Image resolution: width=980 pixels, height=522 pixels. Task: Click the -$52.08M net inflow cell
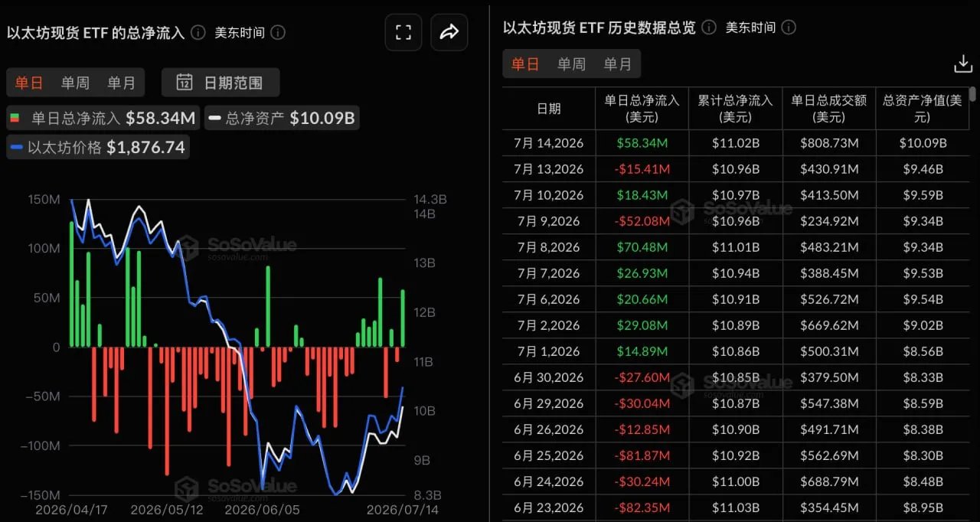[642, 221]
